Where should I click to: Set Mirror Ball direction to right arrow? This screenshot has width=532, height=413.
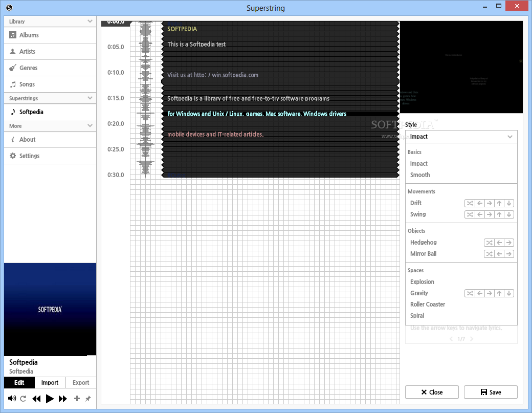pos(509,254)
